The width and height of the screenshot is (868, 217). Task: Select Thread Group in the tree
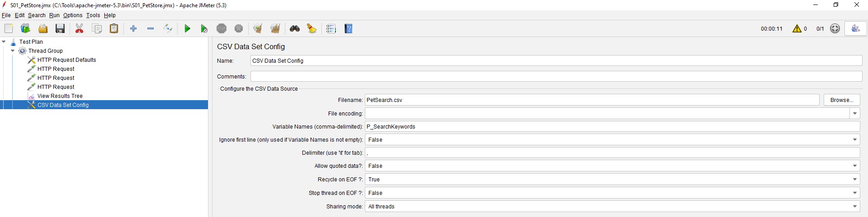tap(46, 51)
